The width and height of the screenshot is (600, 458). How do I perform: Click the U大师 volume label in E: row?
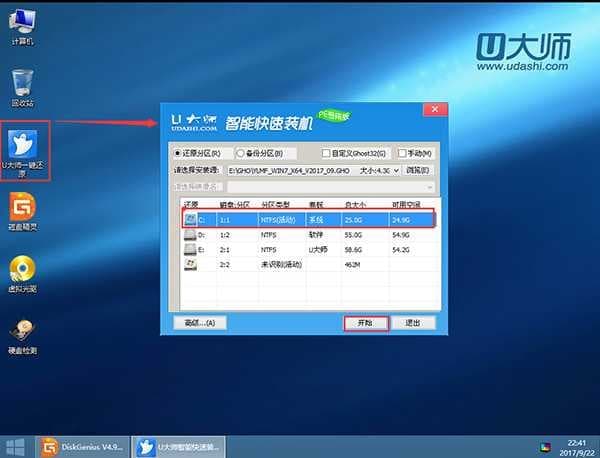[x=318, y=250]
